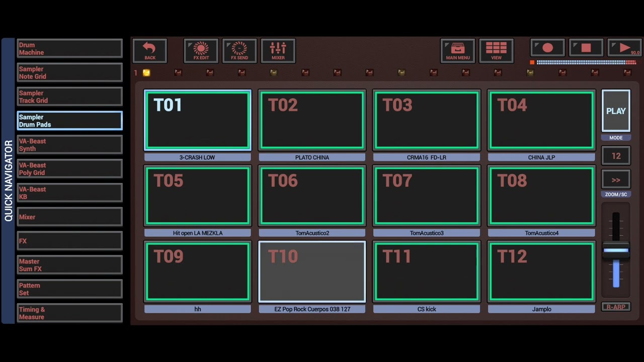The height and width of the screenshot is (362, 644).
Task: Go to Drum Machine in Quick Navigator
Action: [69, 49]
